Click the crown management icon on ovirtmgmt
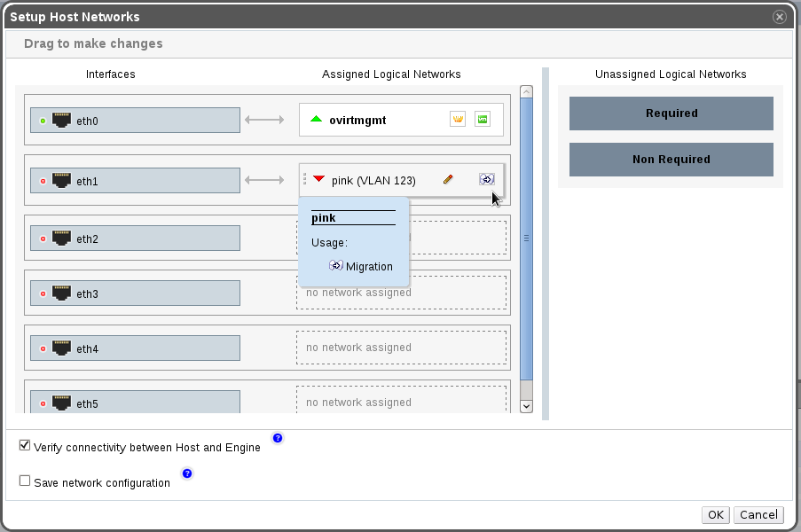This screenshot has height=532, width=801. coord(458,119)
